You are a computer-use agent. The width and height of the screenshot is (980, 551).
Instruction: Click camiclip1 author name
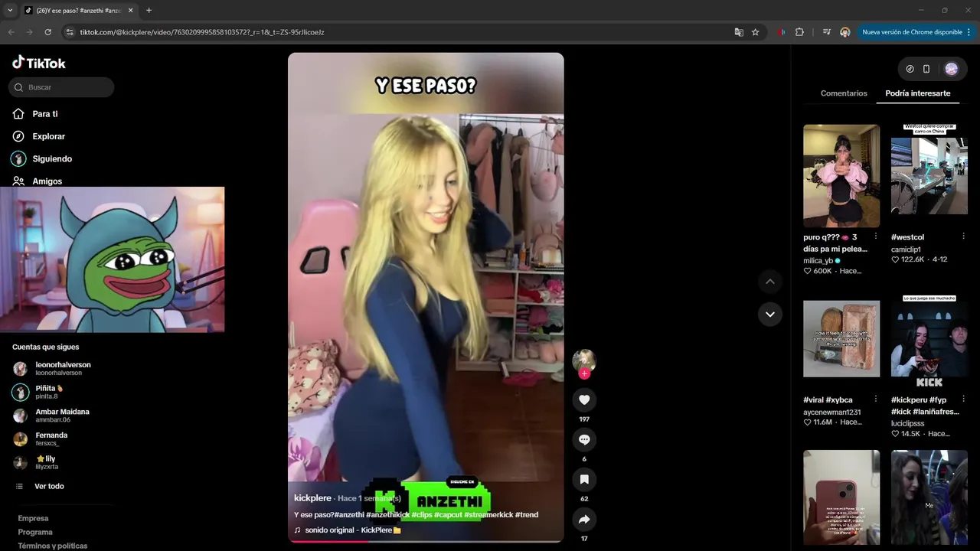click(906, 249)
